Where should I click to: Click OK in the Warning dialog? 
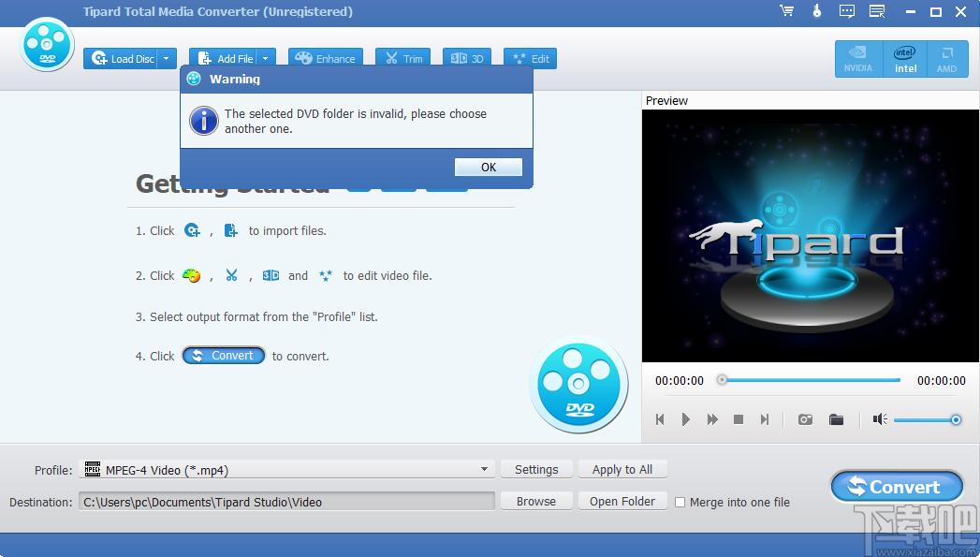(x=488, y=167)
